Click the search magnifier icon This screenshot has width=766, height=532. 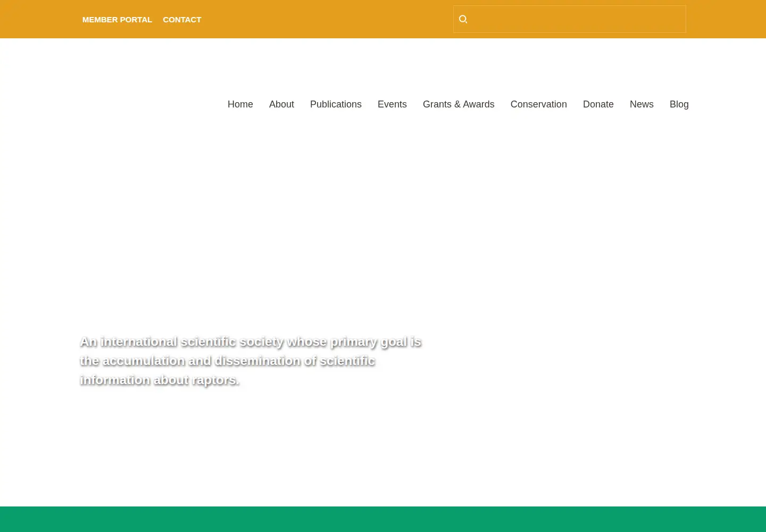[463, 19]
